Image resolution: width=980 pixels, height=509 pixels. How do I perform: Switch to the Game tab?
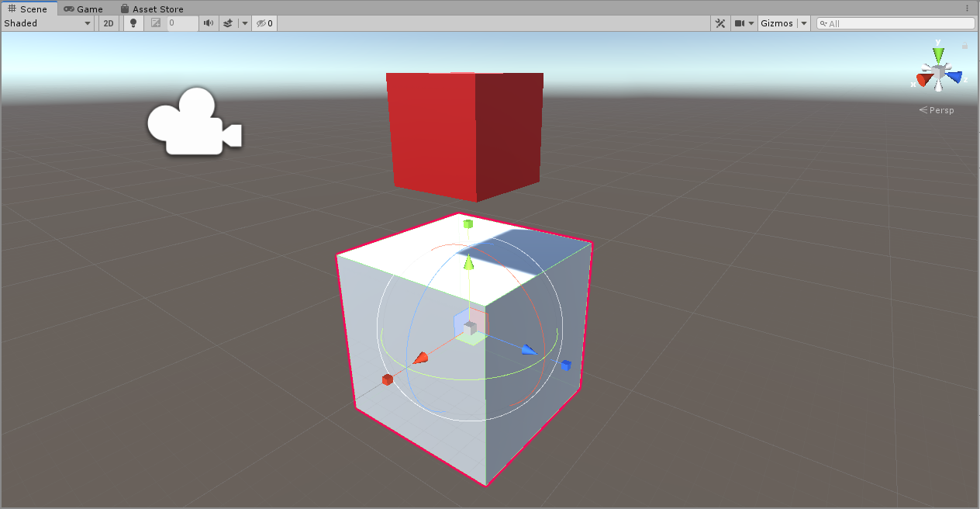[x=84, y=9]
